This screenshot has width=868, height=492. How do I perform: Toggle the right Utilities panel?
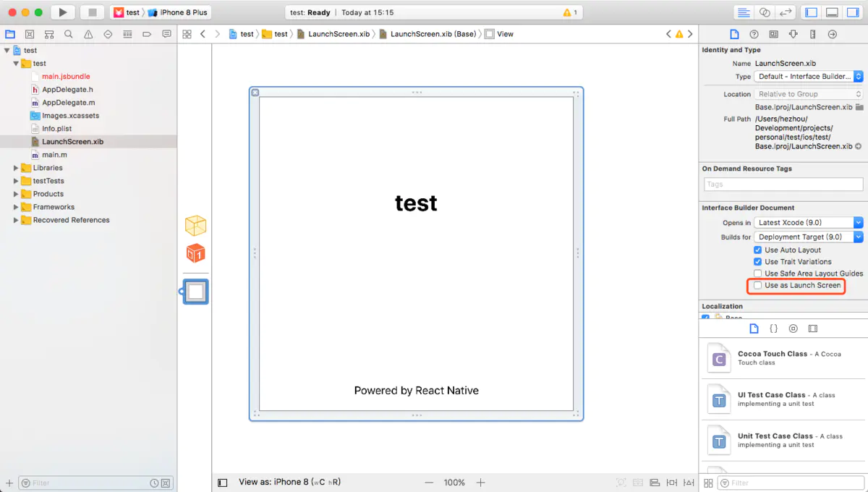coord(852,12)
